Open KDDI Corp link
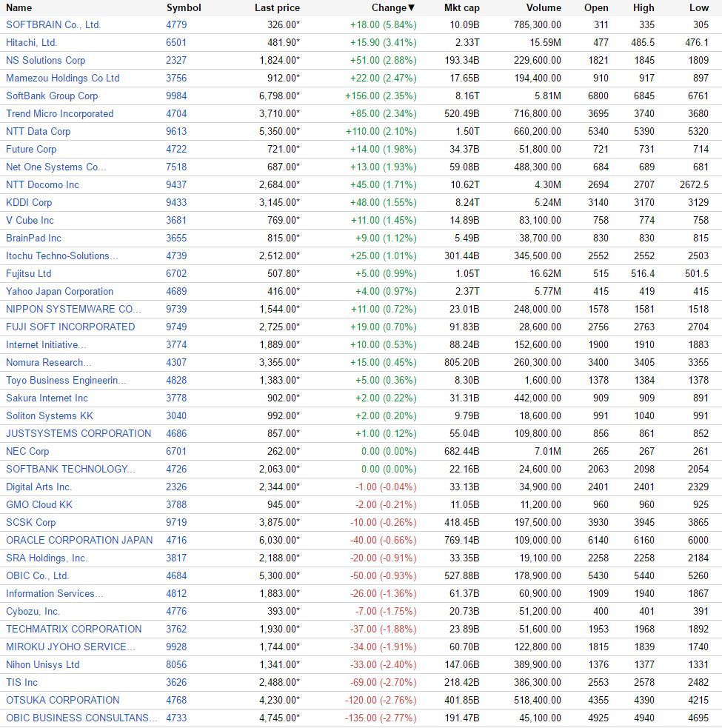Screen dimensions: 722x728 click(29, 202)
